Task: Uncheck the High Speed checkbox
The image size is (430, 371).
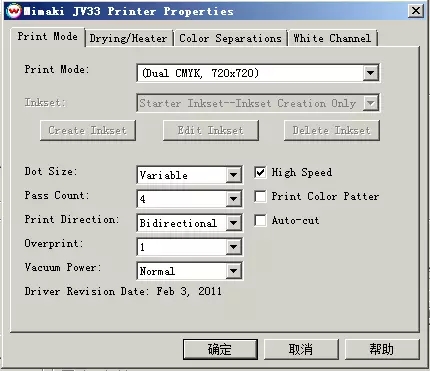Action: [x=260, y=172]
